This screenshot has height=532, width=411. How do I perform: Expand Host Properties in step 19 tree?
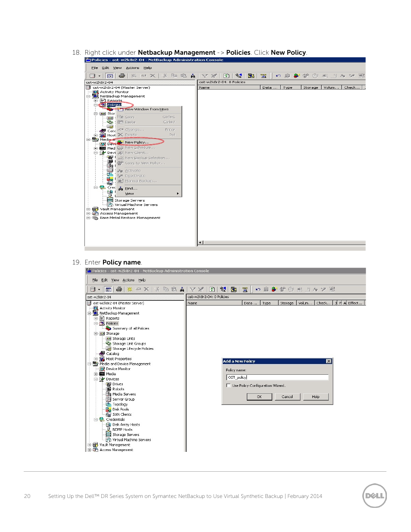(x=96, y=359)
